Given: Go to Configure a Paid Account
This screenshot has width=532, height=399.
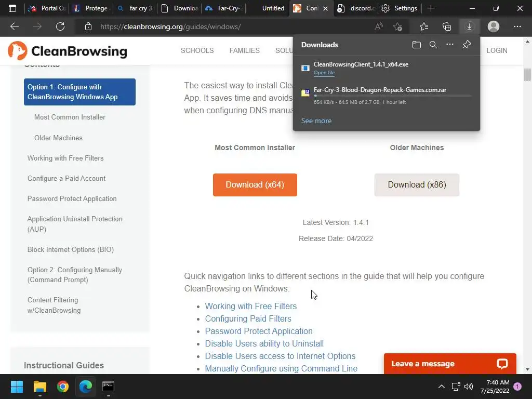Looking at the screenshot, I should click(66, 179).
